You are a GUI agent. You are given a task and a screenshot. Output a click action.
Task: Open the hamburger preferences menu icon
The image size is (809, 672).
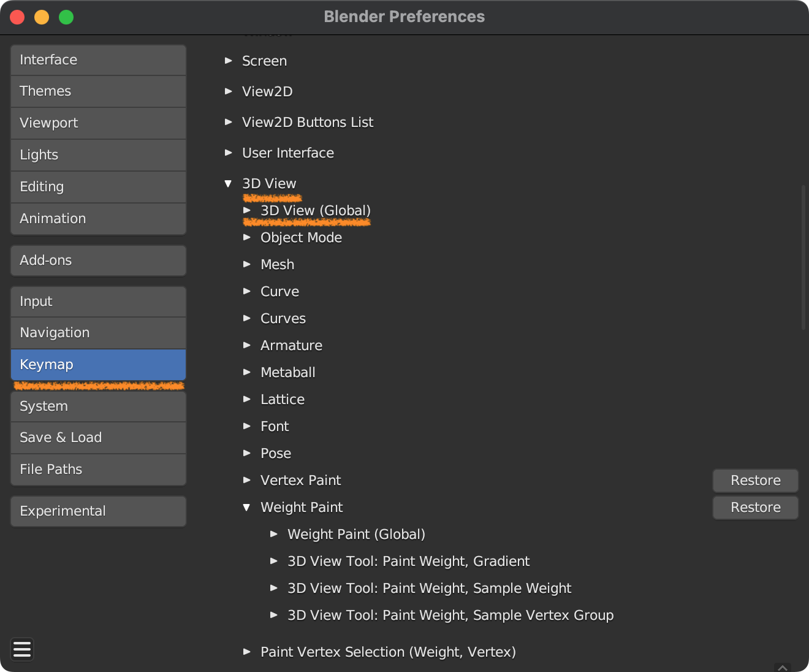(x=22, y=649)
